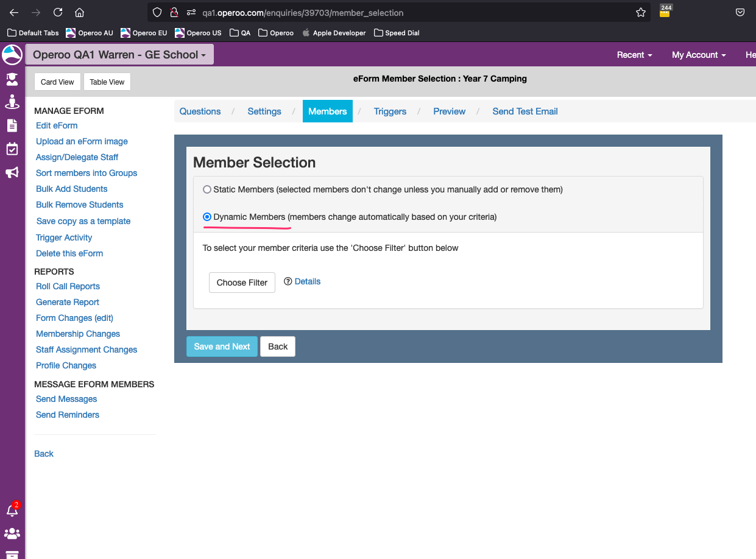Open the Recent dropdown menu

pos(634,55)
